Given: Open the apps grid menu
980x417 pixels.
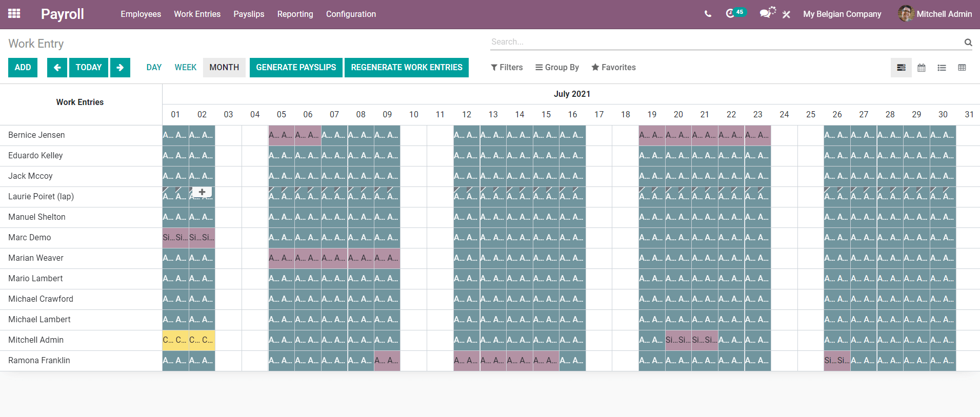Looking at the screenshot, I should (x=14, y=14).
